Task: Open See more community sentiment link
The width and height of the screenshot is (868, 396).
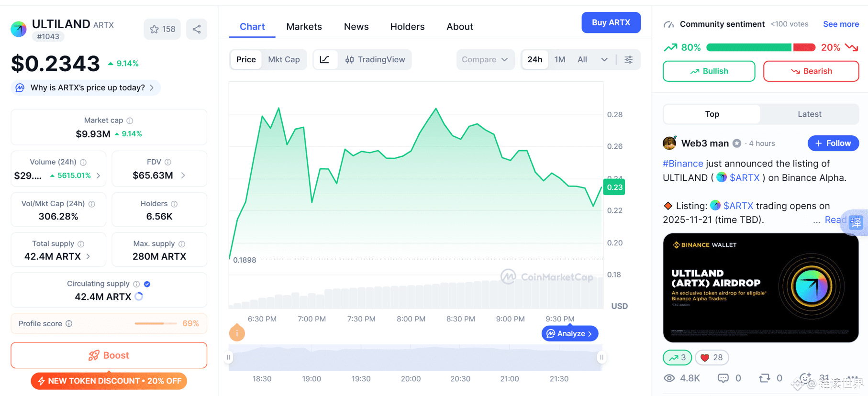Action: [841, 24]
